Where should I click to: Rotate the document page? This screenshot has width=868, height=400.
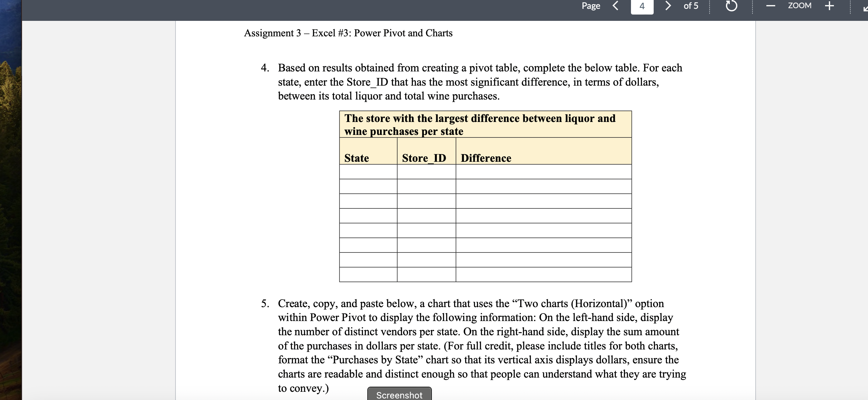tap(731, 6)
